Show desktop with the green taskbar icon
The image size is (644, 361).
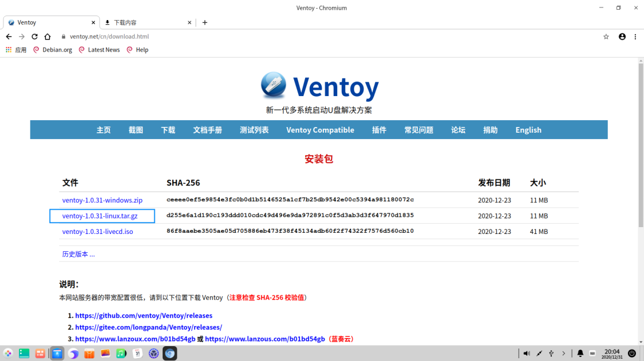pos(24,353)
